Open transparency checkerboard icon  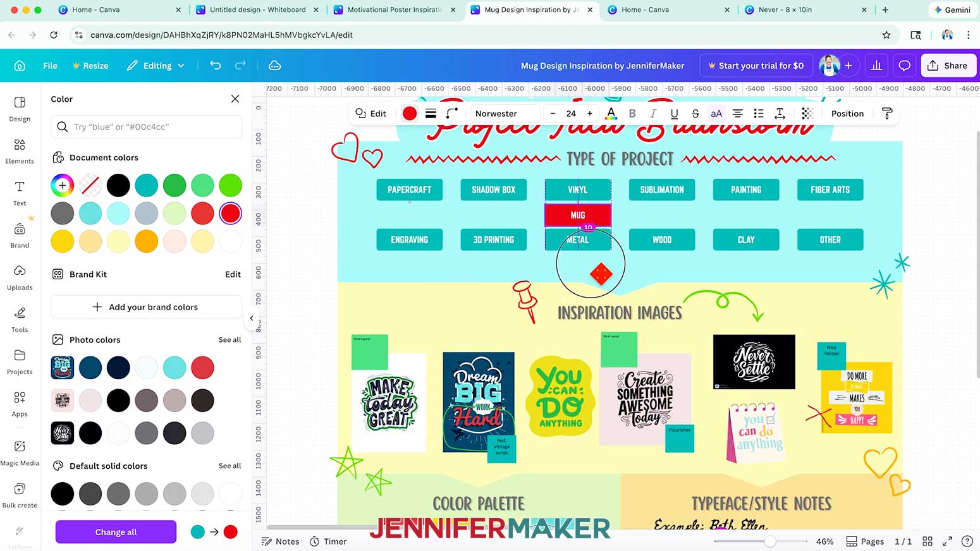click(807, 114)
